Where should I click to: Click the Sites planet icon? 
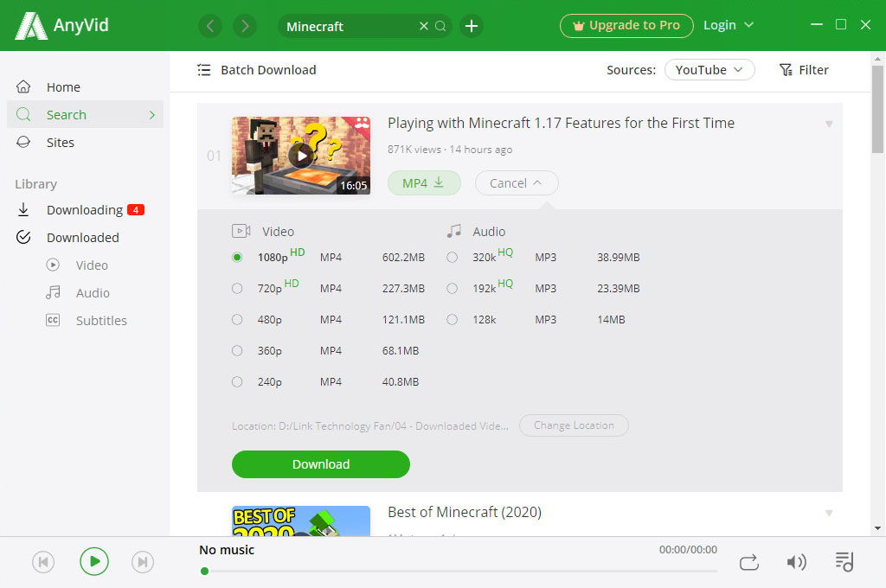pos(23,143)
